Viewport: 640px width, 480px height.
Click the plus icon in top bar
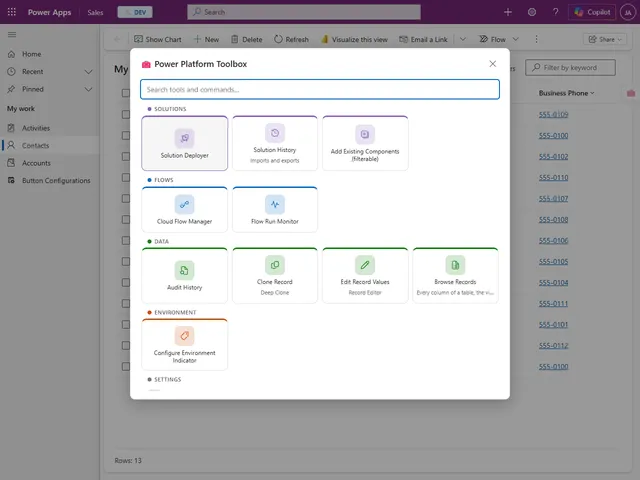coord(508,12)
